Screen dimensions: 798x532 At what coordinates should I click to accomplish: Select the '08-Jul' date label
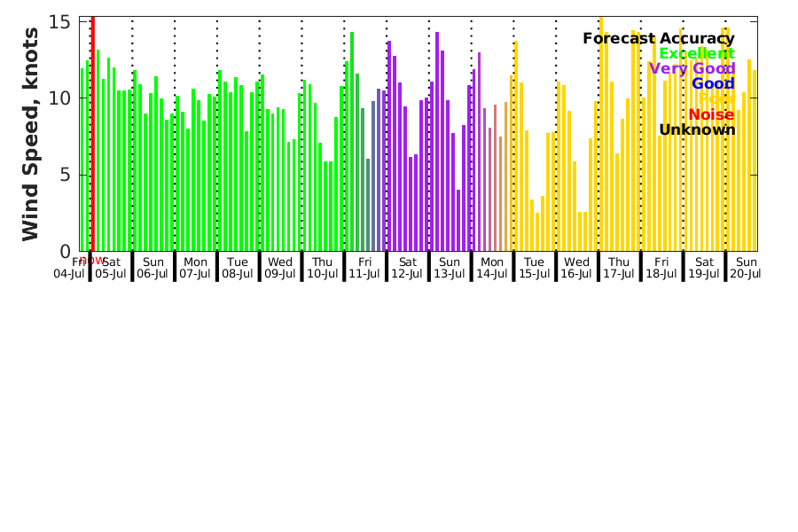(237, 274)
